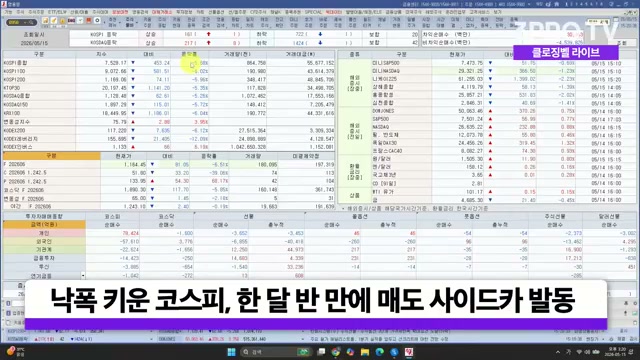The image size is (640, 360).
Task: Open the 미니 주문 toolbar shortcut
Action: point(294,22)
